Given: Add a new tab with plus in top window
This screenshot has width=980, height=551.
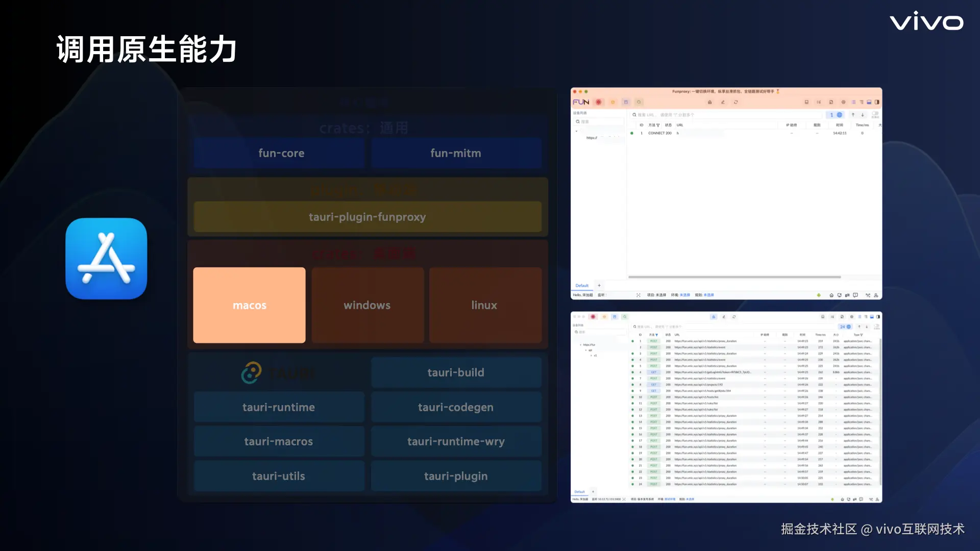Looking at the screenshot, I should click(x=599, y=286).
